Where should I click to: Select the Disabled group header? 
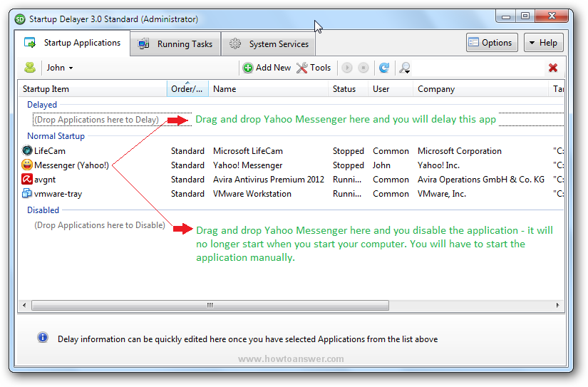click(43, 210)
